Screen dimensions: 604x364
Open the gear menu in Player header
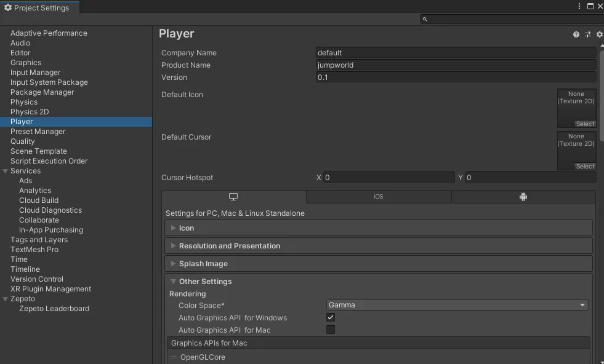pyautogui.click(x=599, y=34)
